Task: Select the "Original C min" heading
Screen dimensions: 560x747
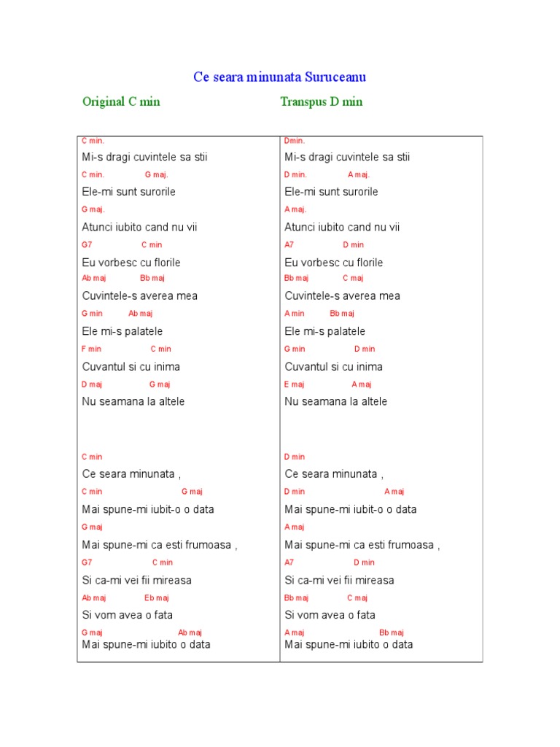Action: pyautogui.click(x=121, y=101)
